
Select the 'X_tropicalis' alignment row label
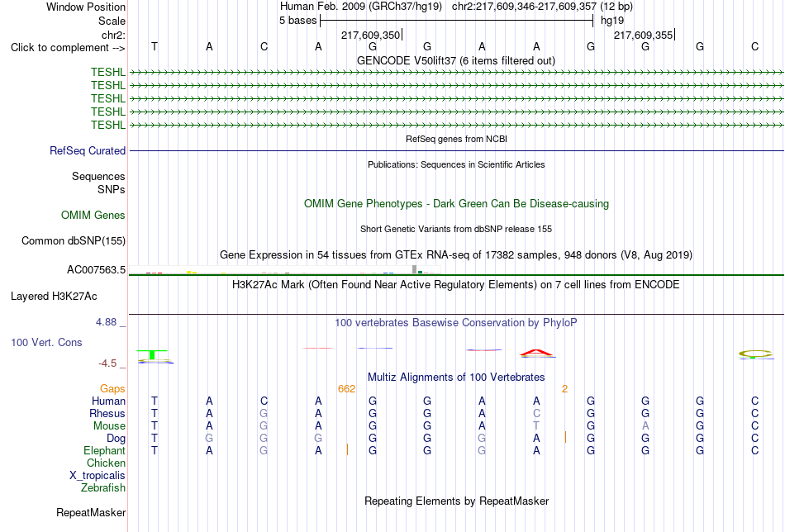[98, 476]
